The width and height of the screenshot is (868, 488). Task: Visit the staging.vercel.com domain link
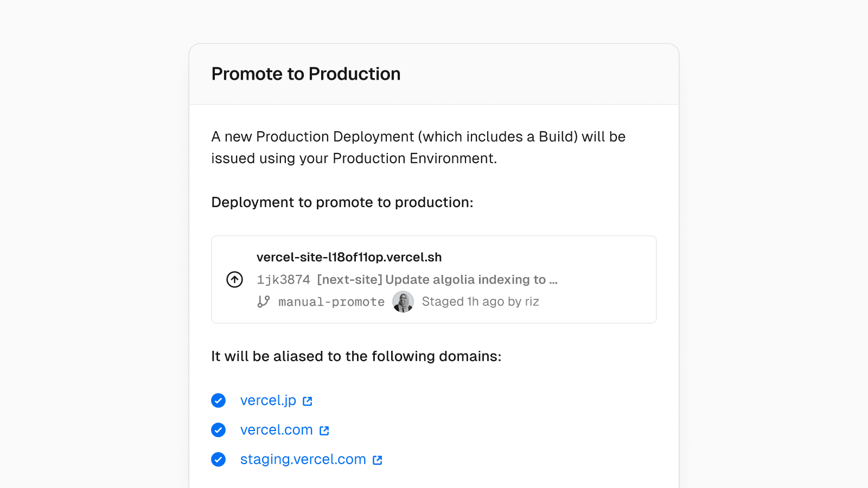[303, 459]
